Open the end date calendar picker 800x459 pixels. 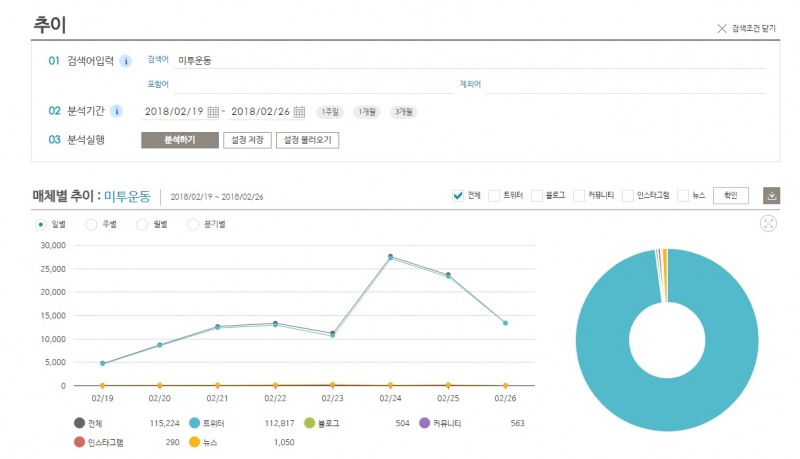coord(299,111)
